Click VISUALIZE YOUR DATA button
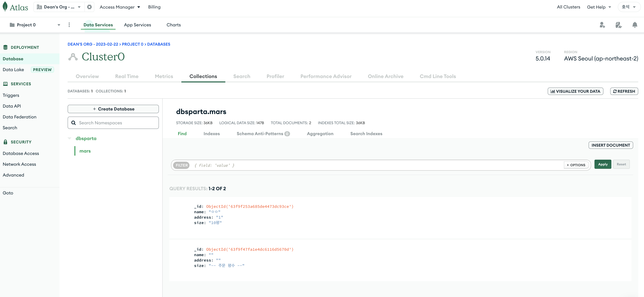 576,91
